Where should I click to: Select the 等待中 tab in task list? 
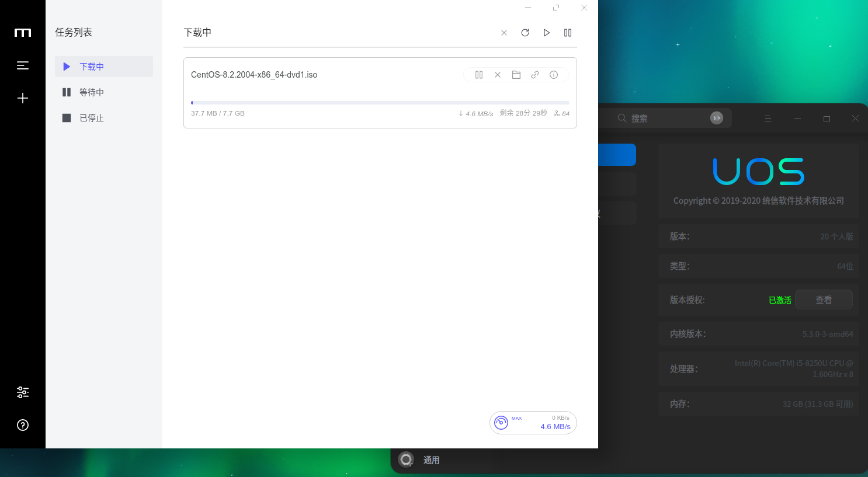coord(104,92)
